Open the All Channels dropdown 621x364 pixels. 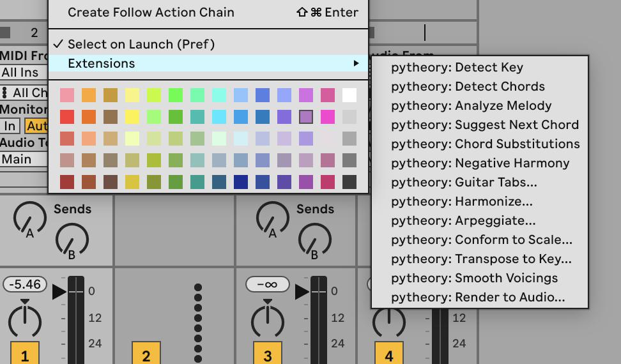click(x=24, y=93)
